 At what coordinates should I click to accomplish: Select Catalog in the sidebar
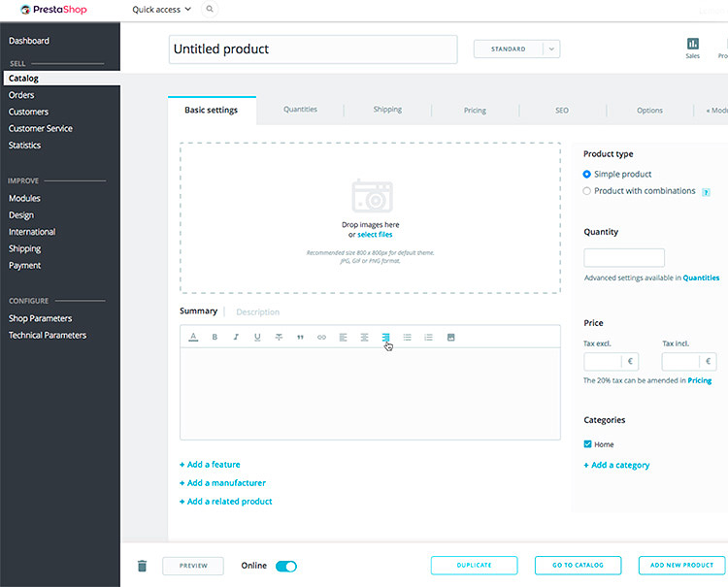pos(62,78)
